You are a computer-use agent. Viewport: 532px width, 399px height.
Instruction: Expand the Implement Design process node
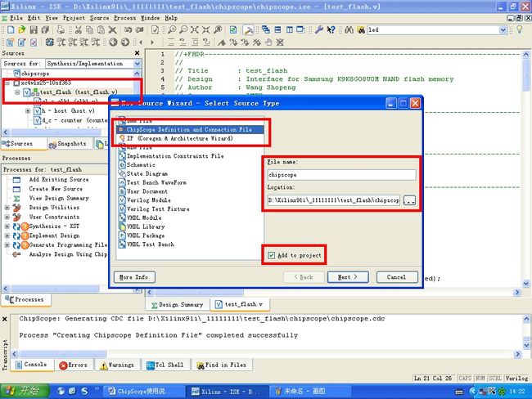(7, 235)
